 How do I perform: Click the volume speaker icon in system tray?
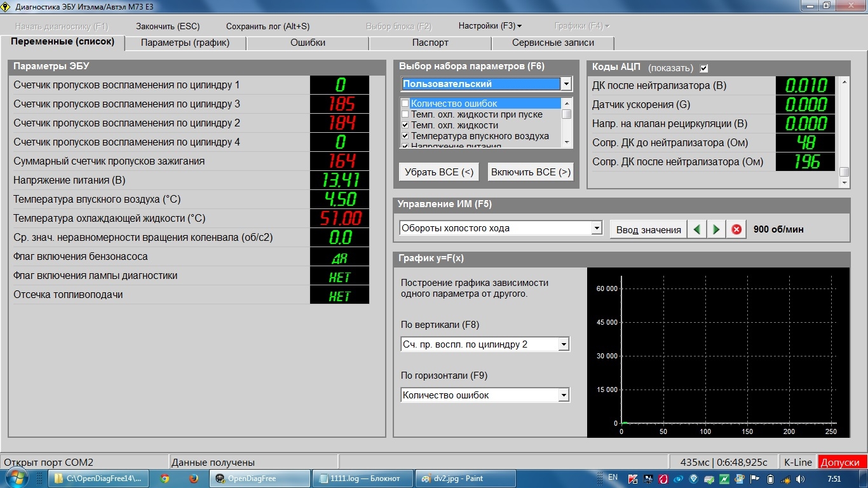tap(801, 478)
